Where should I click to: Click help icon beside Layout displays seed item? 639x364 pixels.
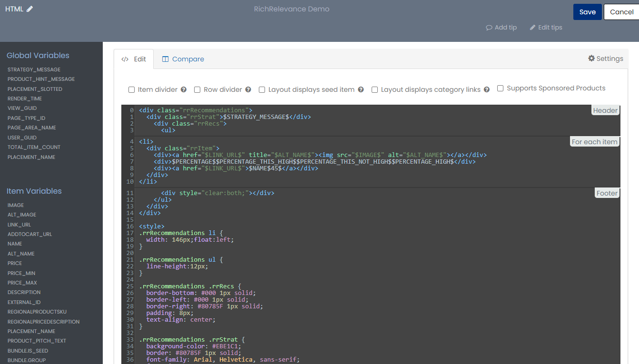click(x=361, y=89)
